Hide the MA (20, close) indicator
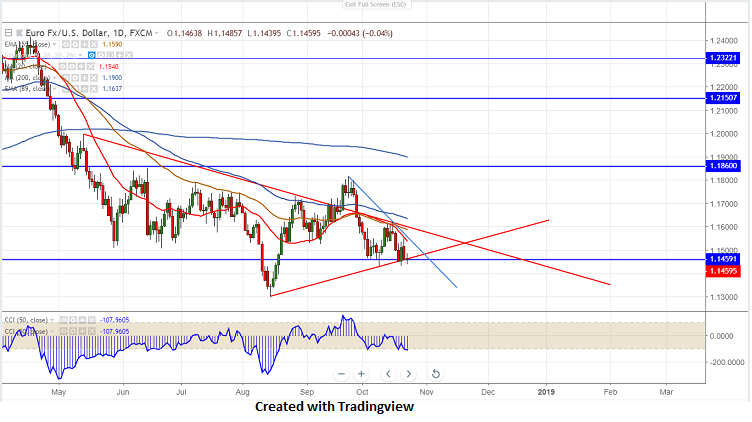This screenshot has width=752, height=422. (x=63, y=67)
